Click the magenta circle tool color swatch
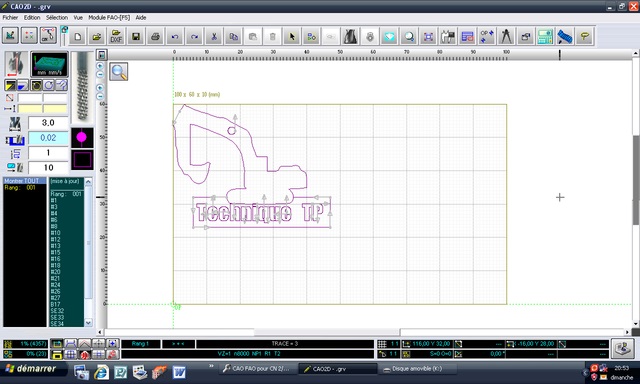Screen dimensions: 640x384 [x=82, y=138]
